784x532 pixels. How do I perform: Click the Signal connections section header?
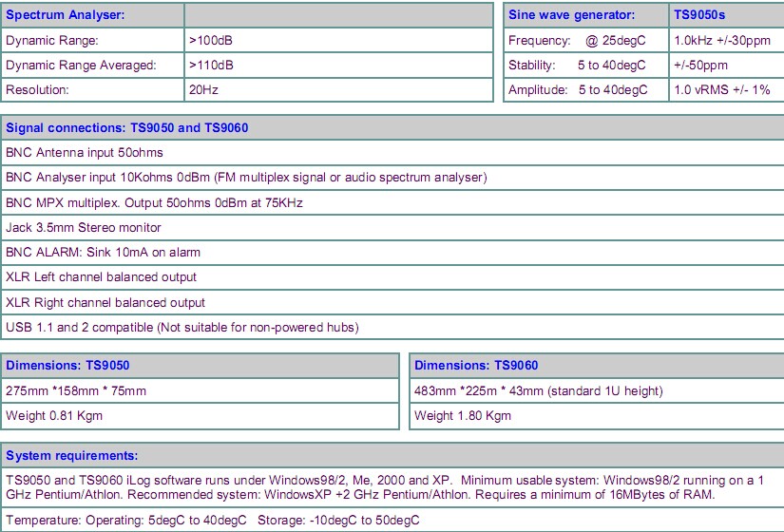[127, 127]
